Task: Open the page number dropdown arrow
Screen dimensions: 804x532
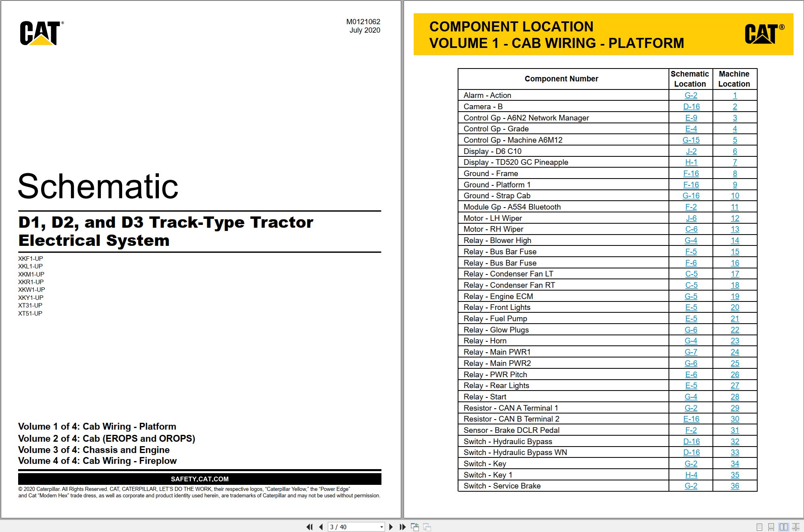Action: 381,527
